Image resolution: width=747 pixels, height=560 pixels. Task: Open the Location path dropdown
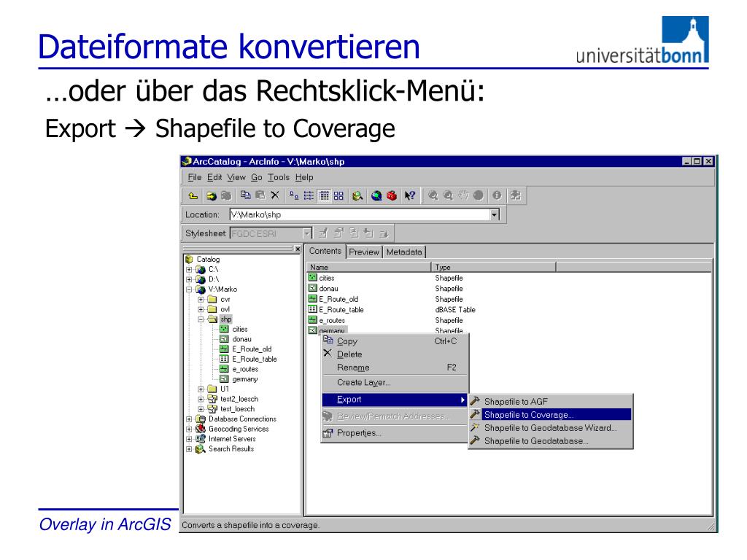[x=494, y=215]
